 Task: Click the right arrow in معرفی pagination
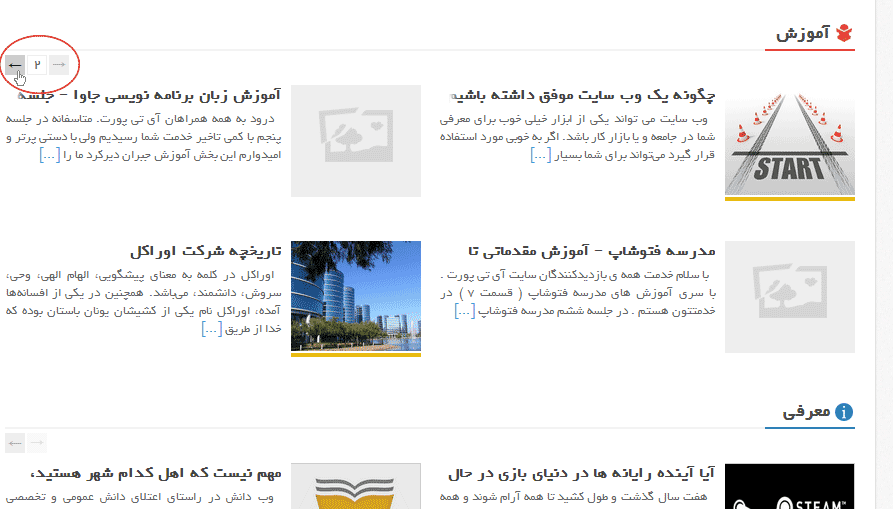pyautogui.click(x=37, y=443)
